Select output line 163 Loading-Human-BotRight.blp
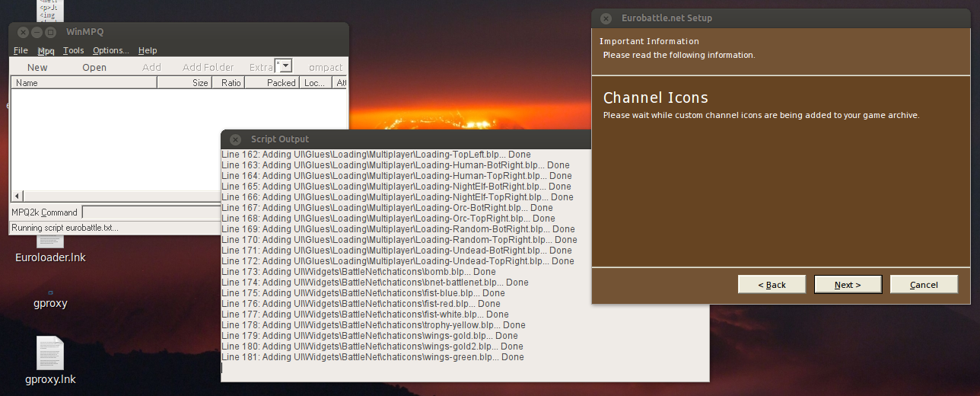This screenshot has width=980, height=396. [x=396, y=165]
